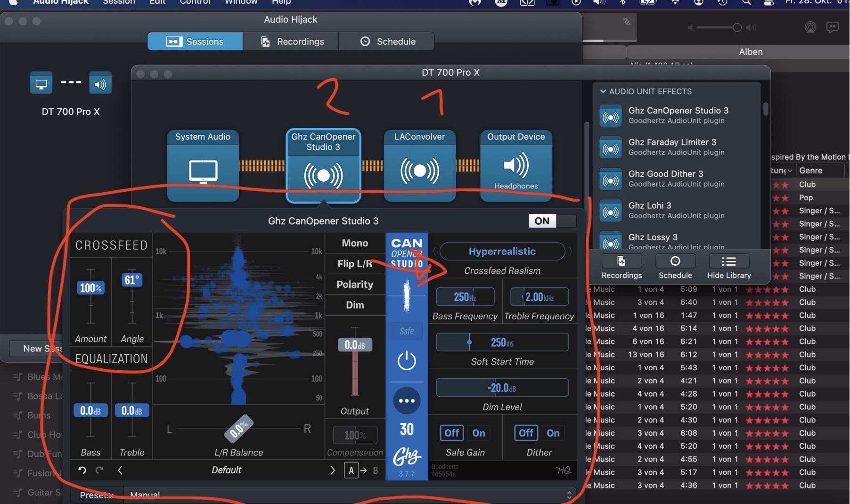
Task: Select the System Audio source block
Action: 203,166
